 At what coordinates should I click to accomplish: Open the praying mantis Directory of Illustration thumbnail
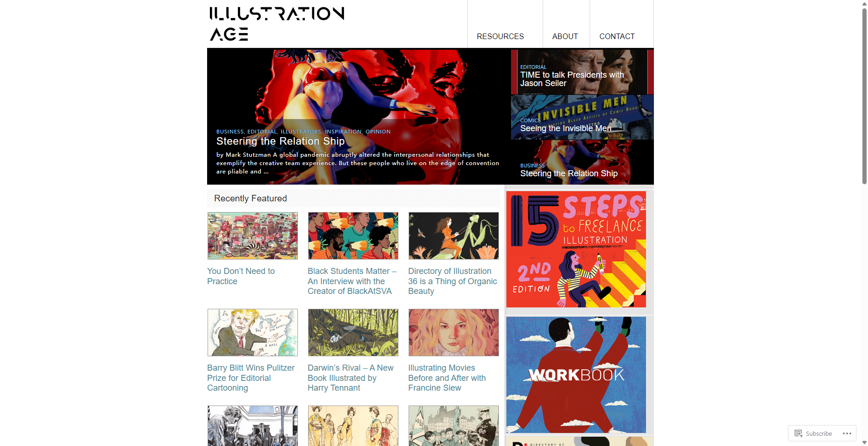pyautogui.click(x=454, y=236)
